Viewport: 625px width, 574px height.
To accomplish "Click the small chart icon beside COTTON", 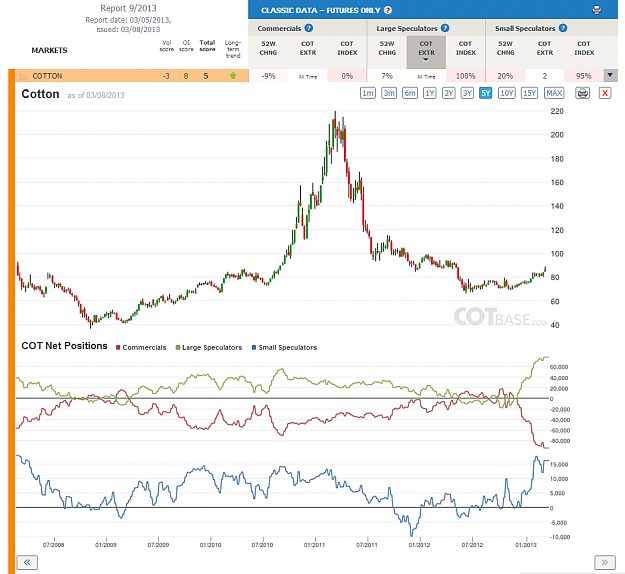I will point(24,76).
